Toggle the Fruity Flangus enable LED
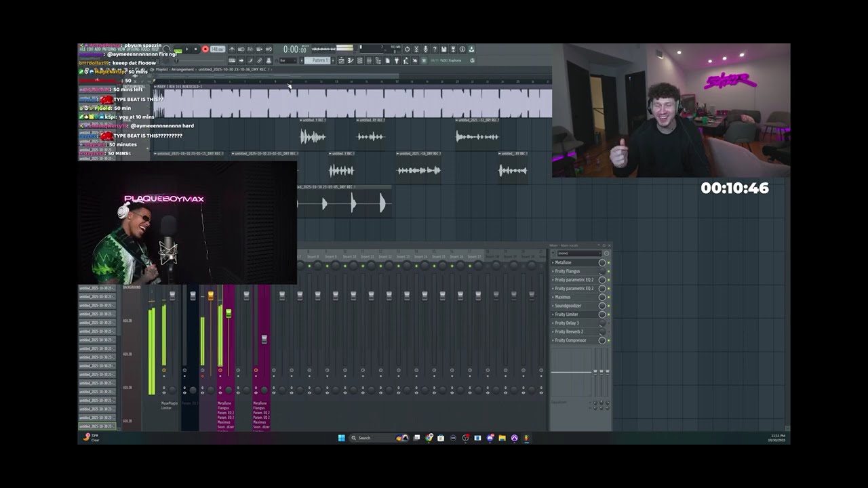The width and height of the screenshot is (868, 488). coord(608,271)
